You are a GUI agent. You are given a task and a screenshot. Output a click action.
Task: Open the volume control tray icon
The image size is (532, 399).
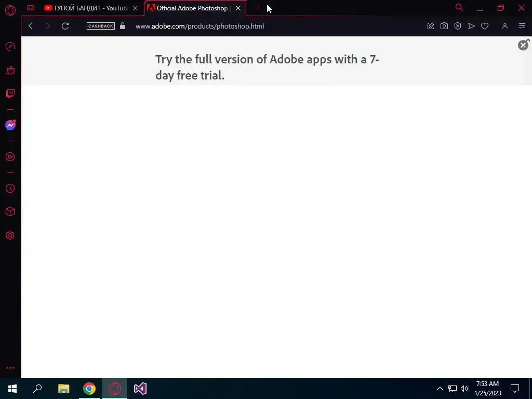pyautogui.click(x=464, y=389)
